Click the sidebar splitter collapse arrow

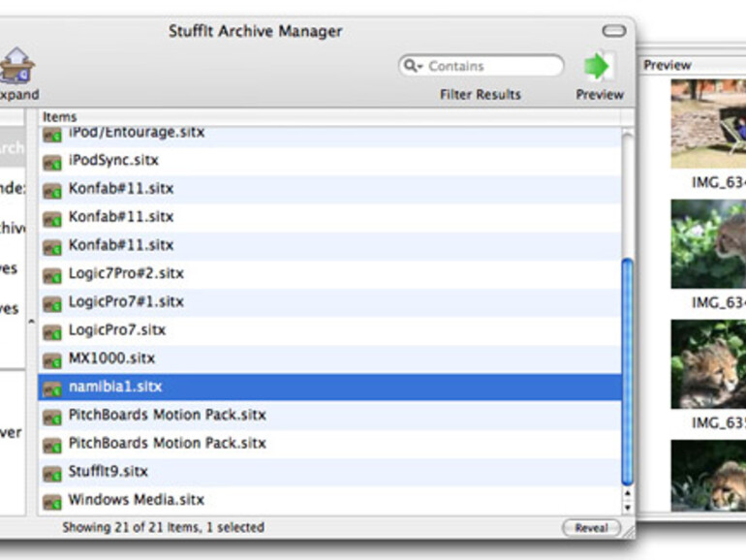pos(30,322)
